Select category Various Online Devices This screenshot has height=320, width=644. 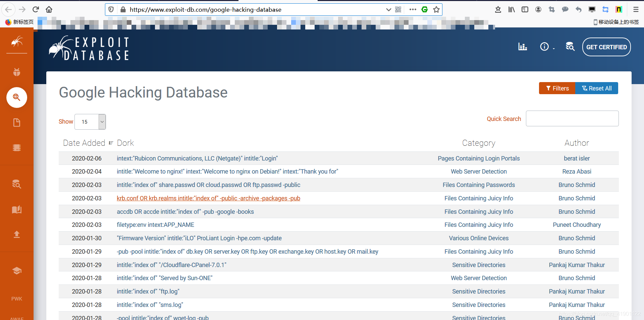[x=479, y=238]
